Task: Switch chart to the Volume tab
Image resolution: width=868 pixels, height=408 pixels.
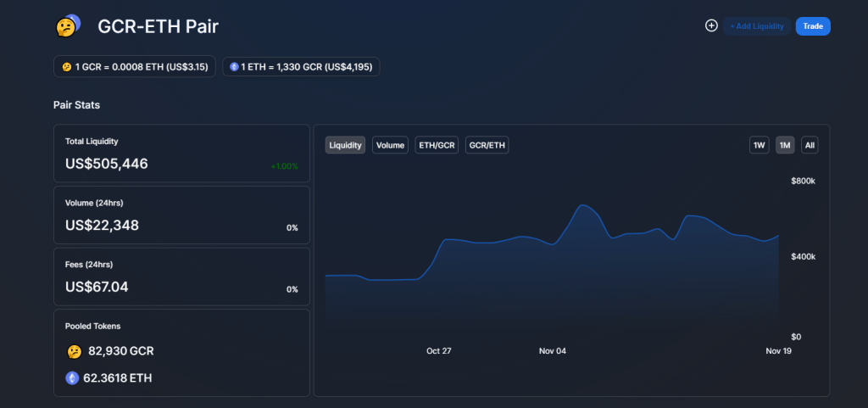Action: (390, 145)
